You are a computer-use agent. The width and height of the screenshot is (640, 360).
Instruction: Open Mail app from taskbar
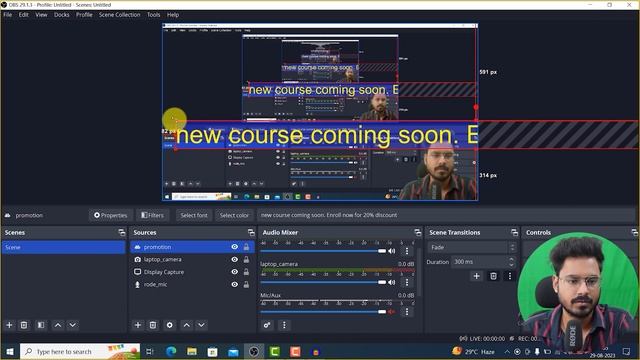[233, 351]
